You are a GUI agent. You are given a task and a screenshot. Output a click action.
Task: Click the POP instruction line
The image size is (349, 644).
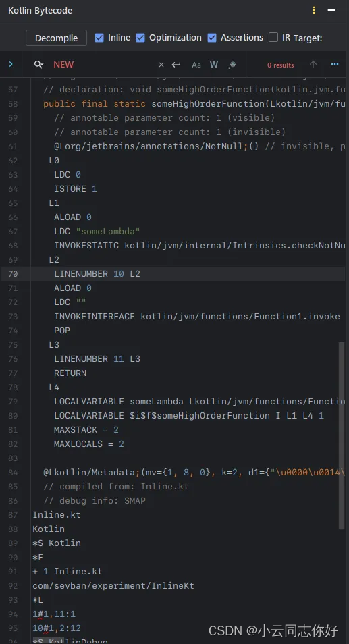click(x=62, y=330)
